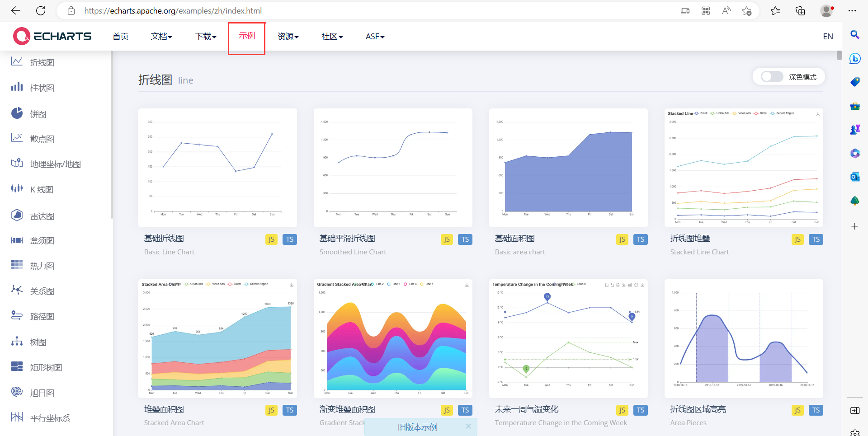
Task: Toggle the 深色模式 dark mode switch
Action: [x=772, y=77]
